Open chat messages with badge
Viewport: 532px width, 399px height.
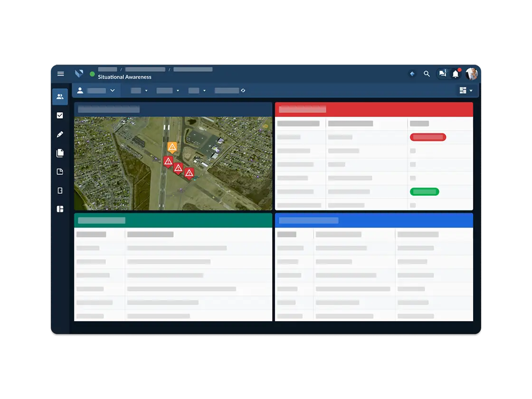(442, 73)
